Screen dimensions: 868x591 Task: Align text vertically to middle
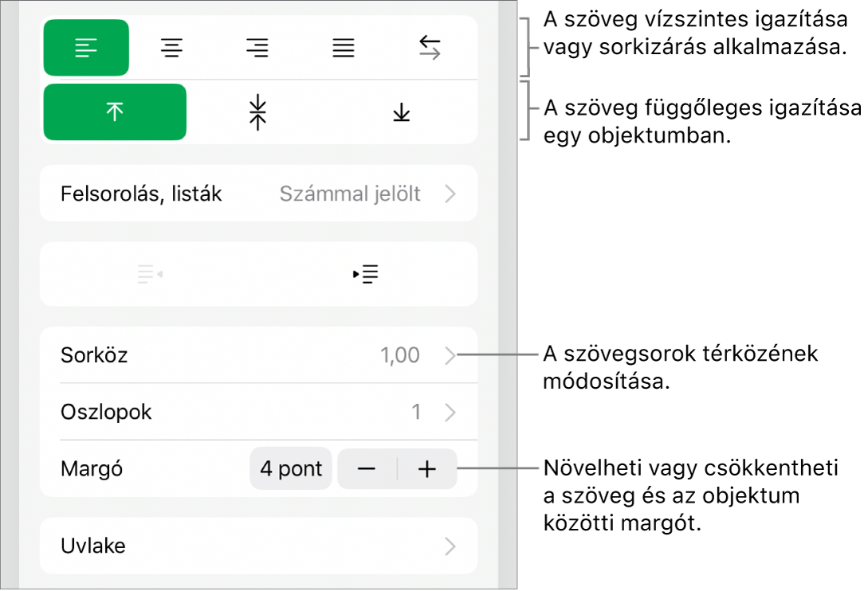(258, 112)
